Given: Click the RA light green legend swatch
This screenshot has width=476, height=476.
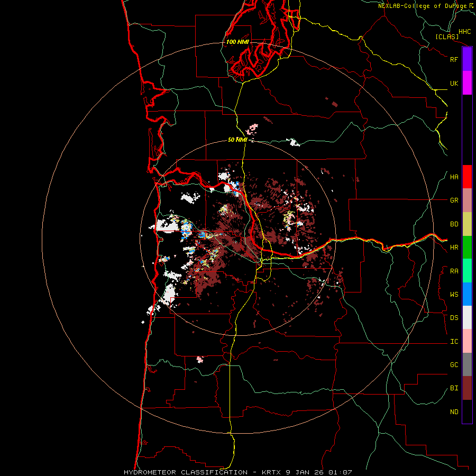Looking at the screenshot, I should 467,271.
